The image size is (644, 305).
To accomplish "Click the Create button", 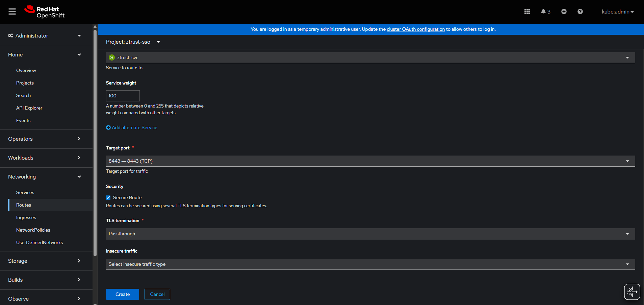I will click(122, 295).
